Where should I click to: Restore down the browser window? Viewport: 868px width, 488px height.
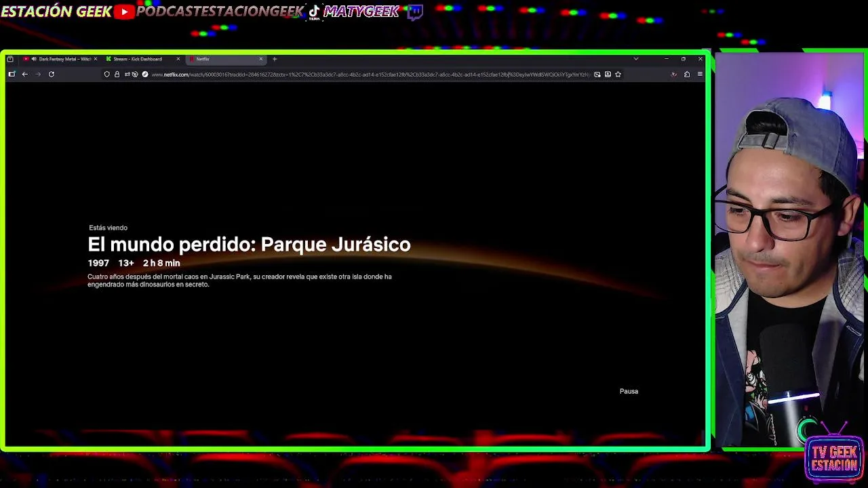pos(684,59)
